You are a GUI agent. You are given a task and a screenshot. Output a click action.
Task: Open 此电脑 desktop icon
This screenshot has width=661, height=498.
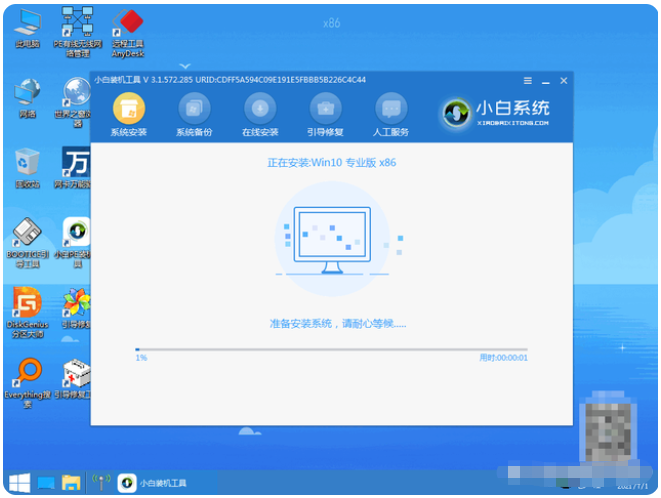click(x=27, y=29)
